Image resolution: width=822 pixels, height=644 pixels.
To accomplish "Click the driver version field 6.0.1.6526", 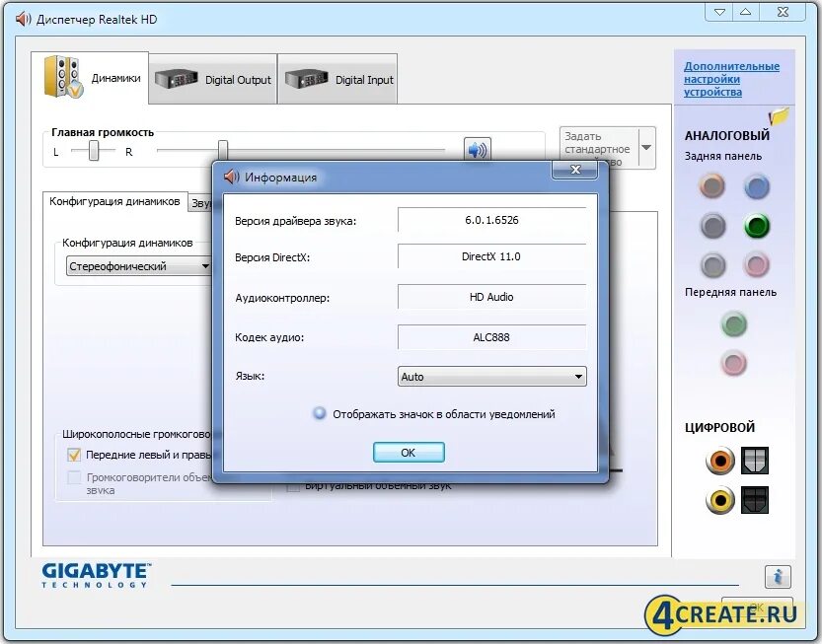I will click(x=491, y=220).
